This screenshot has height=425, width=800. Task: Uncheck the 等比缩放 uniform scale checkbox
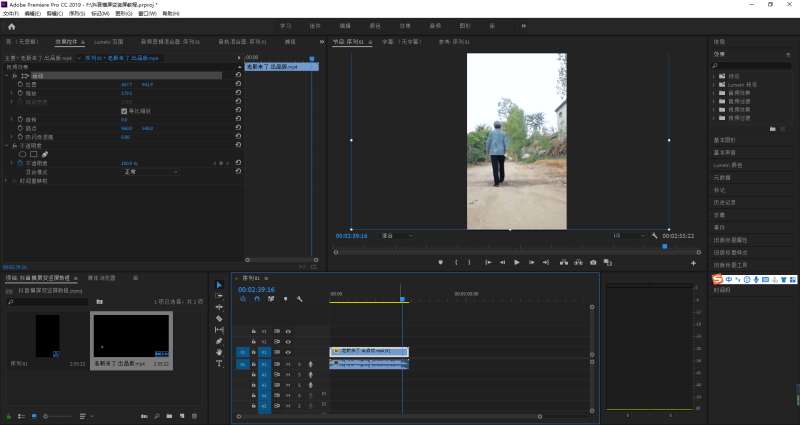click(x=123, y=110)
